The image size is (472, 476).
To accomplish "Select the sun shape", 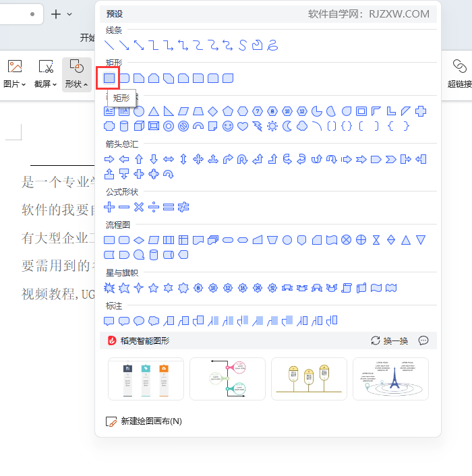I will pyautogui.click(x=272, y=126).
